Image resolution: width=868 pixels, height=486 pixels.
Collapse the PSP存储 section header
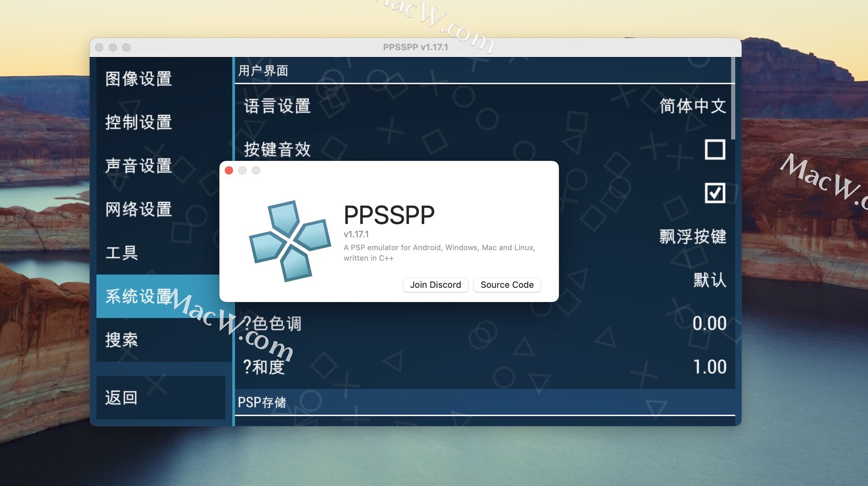pyautogui.click(x=485, y=402)
